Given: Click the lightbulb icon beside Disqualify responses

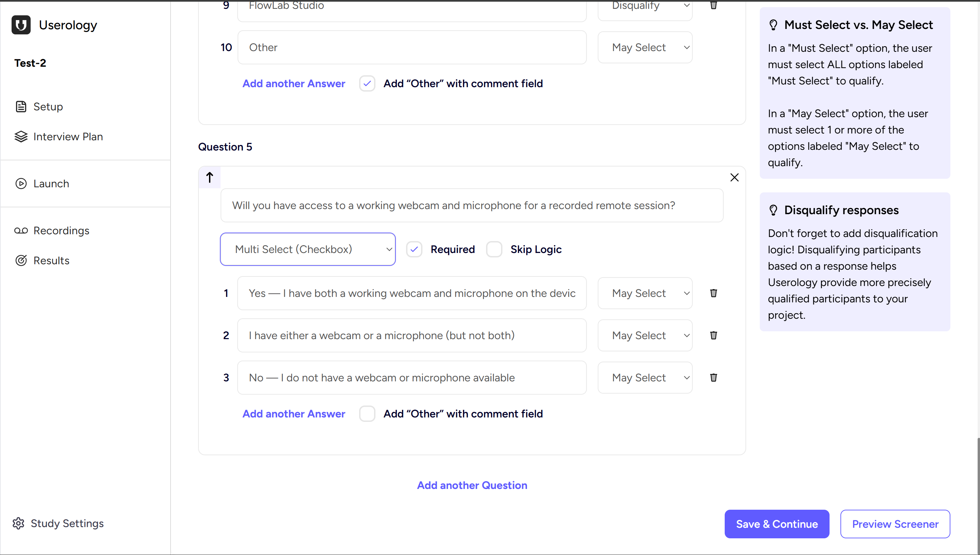Looking at the screenshot, I should (773, 210).
